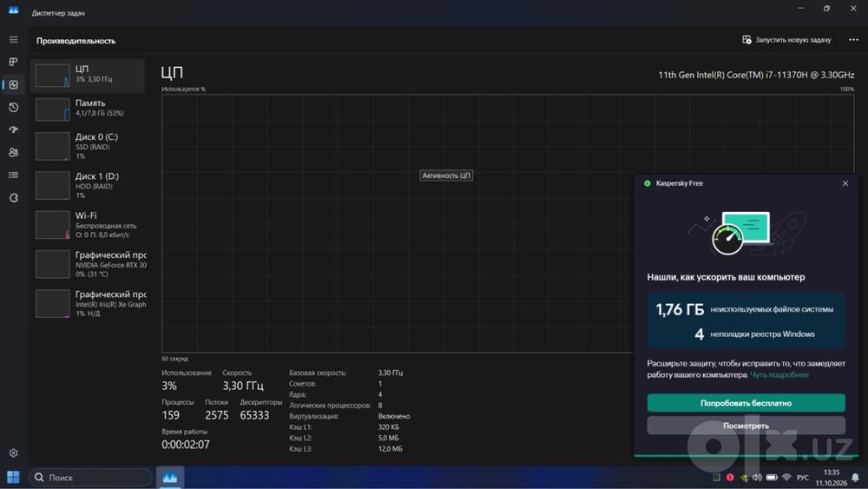Viewport: 868px width, 489px height.
Task: Open Startup apps icon in sidebar
Action: 13,129
